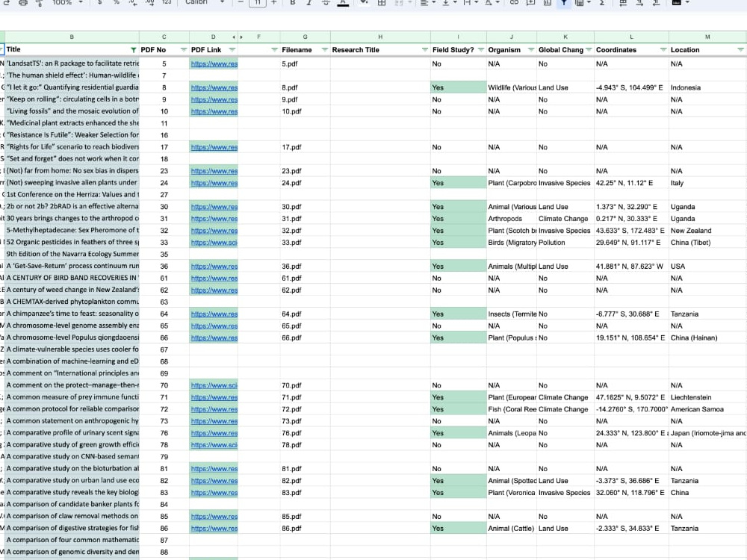Image resolution: width=747 pixels, height=560 pixels.
Task: Increase decimal places in the toolbar
Action: 149,3
